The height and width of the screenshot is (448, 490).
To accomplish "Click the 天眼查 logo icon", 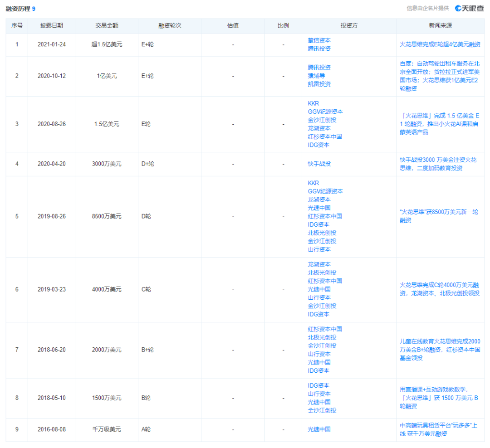I will [458, 8].
